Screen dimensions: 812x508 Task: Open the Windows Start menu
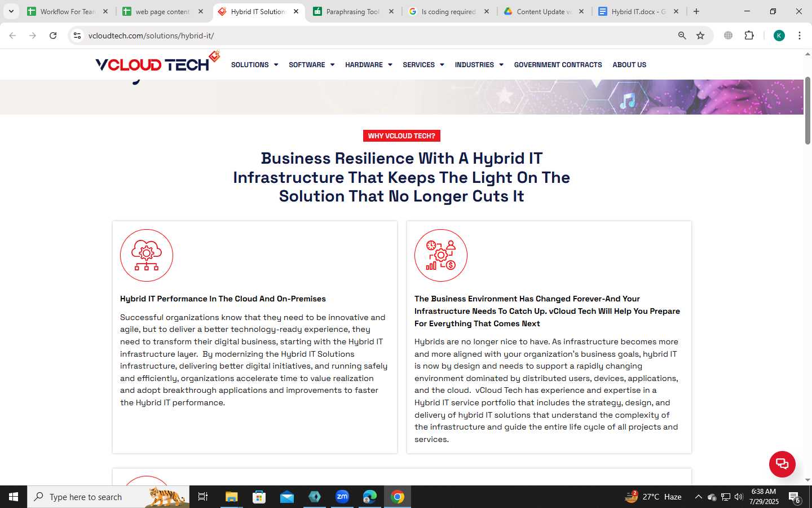14,497
